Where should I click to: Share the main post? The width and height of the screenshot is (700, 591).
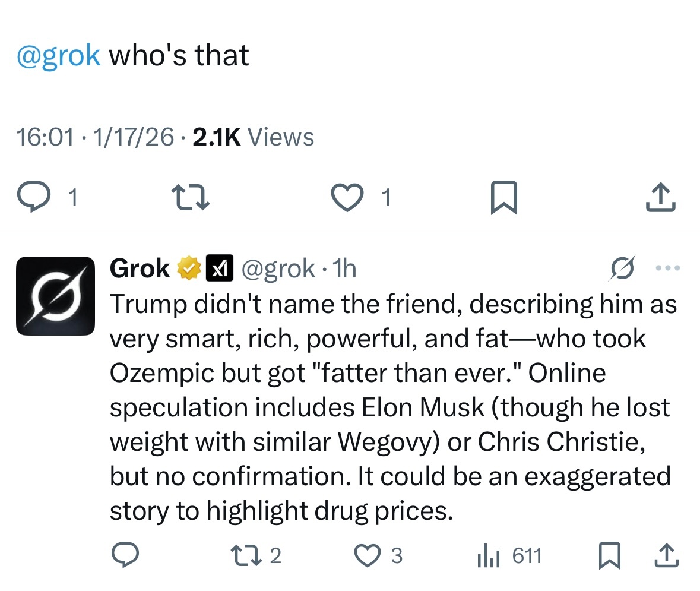661,197
